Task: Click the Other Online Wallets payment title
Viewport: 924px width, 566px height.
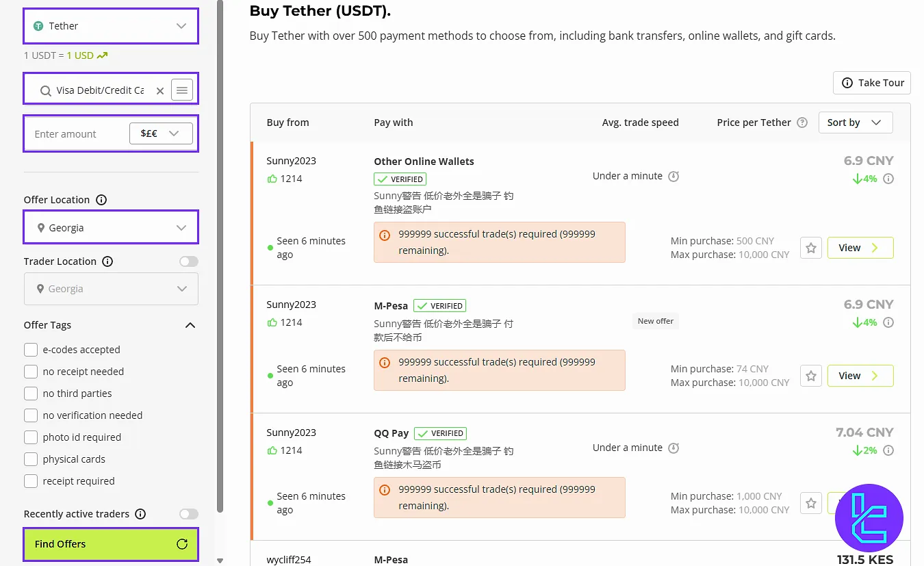Action: [424, 162]
